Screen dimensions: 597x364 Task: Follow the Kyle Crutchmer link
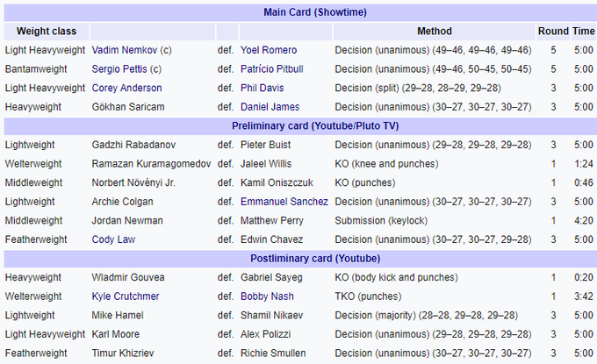click(x=126, y=296)
